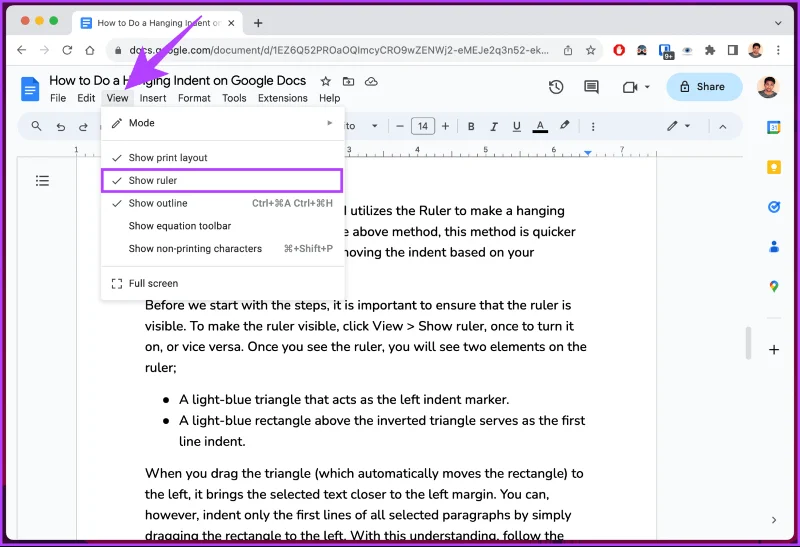Open the editing mode pencil dropdown

tap(678, 126)
